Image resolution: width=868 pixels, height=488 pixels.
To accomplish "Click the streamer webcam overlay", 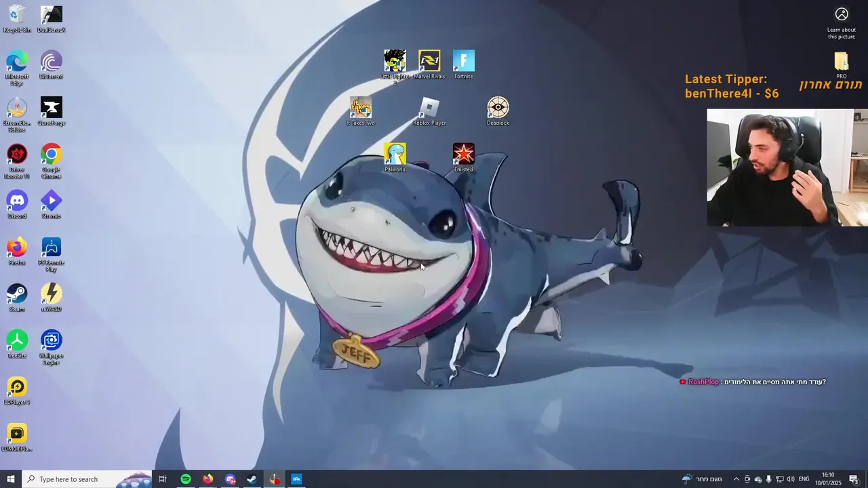I will click(787, 167).
